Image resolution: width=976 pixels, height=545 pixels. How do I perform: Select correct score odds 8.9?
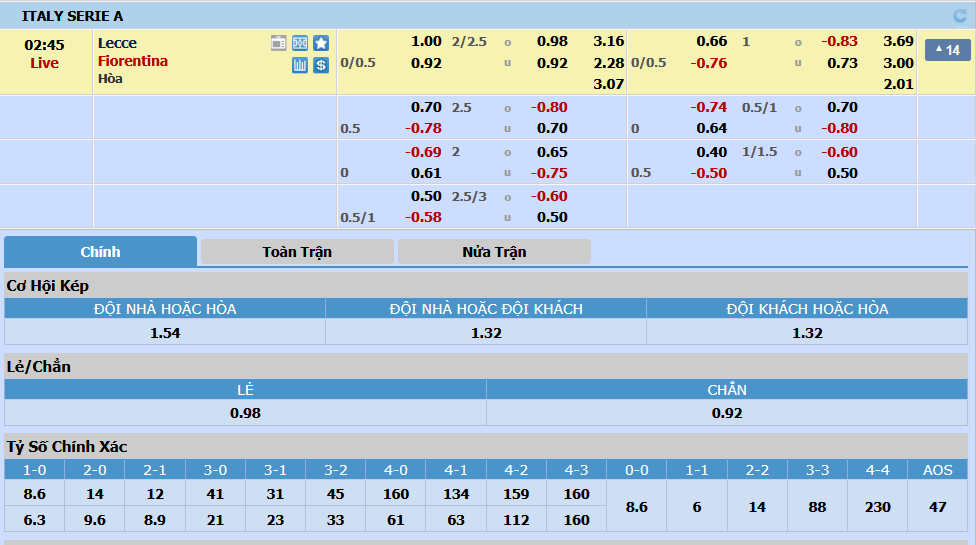[x=155, y=519]
